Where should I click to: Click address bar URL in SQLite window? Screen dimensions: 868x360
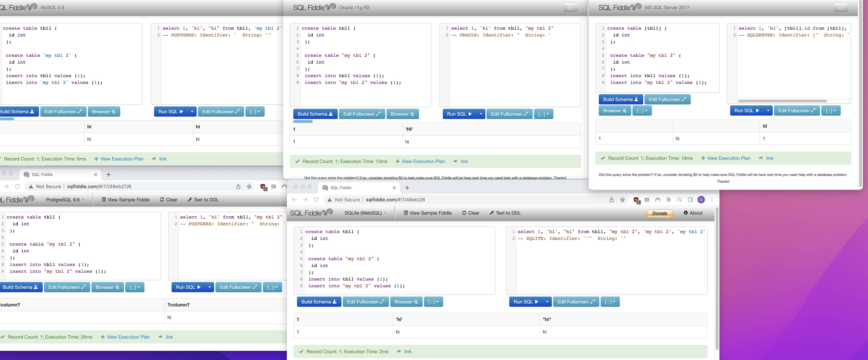395,200
